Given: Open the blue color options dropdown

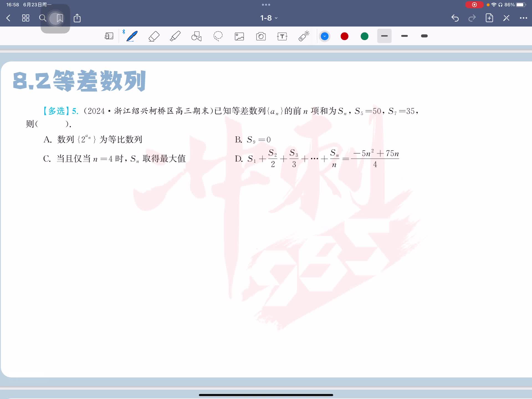Looking at the screenshot, I should pyautogui.click(x=324, y=36).
